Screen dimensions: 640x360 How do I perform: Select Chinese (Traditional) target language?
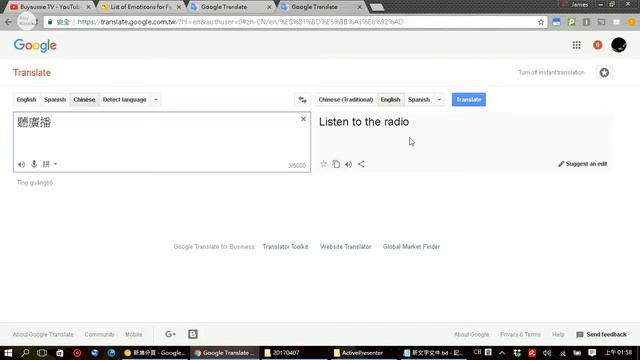coord(346,100)
